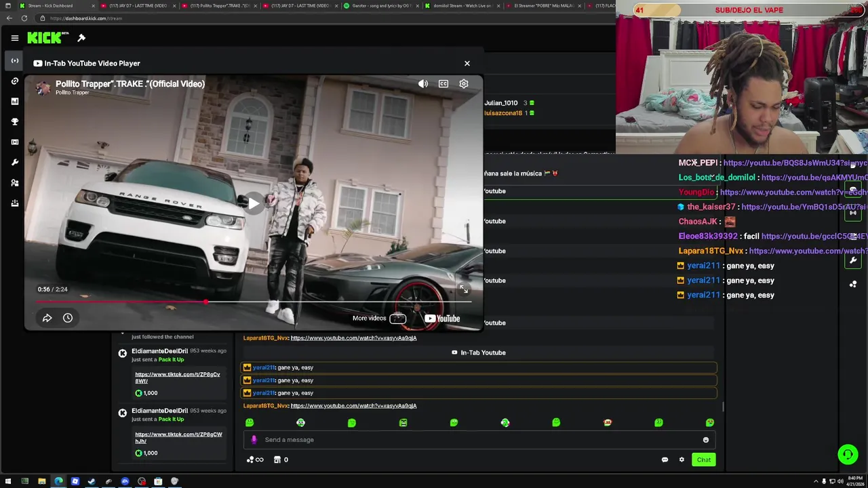868x488 pixels.
Task: Open the moderator gavel tool beside Kick logo
Action: click(x=81, y=38)
